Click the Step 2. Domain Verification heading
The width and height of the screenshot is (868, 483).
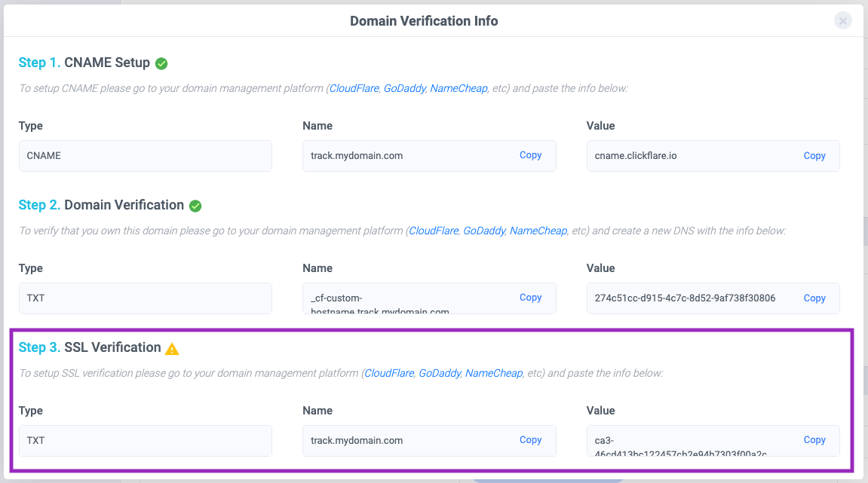tap(101, 205)
